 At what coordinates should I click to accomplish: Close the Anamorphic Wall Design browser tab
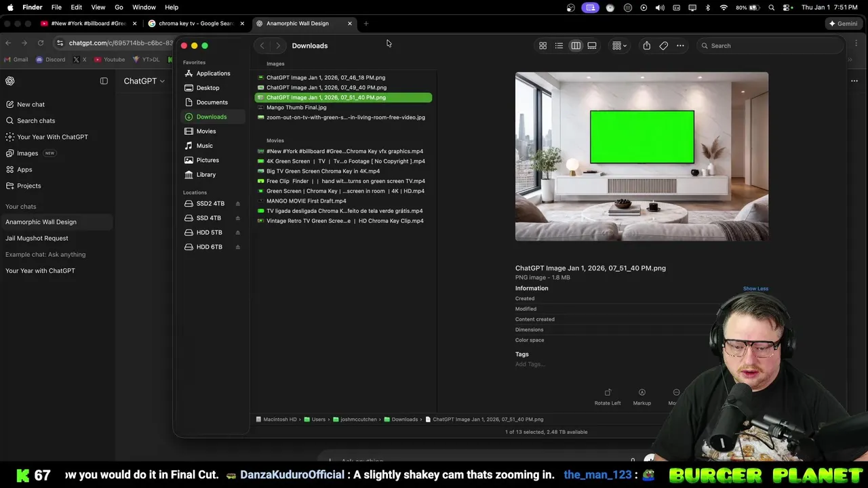(x=350, y=23)
